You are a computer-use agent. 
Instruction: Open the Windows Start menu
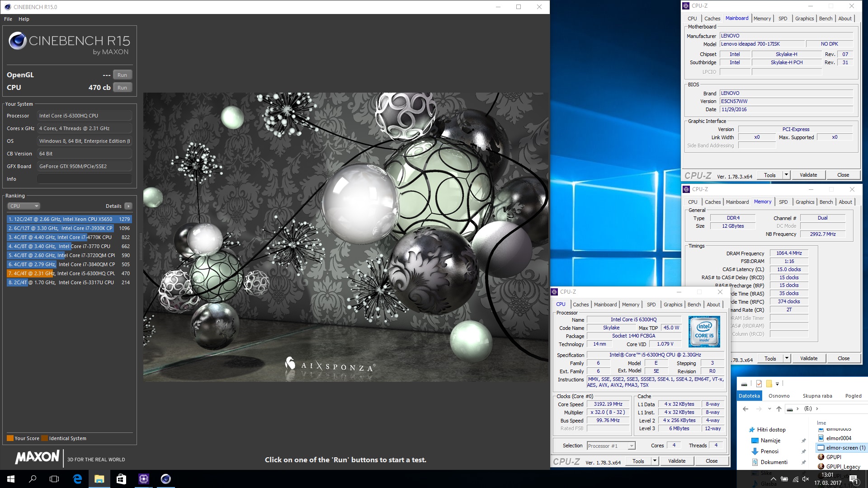(11, 479)
